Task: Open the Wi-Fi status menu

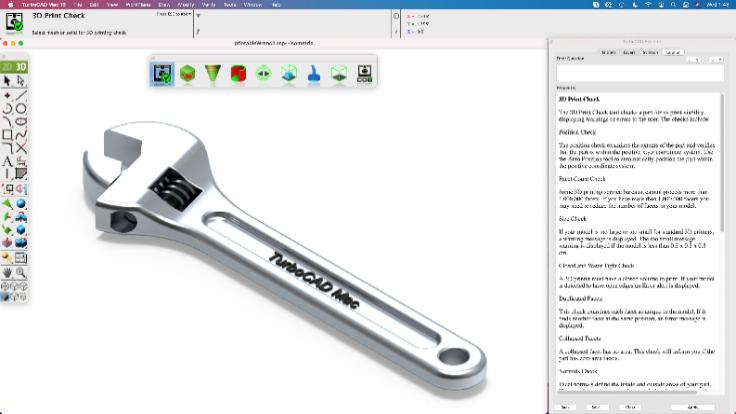Action: 648,5
